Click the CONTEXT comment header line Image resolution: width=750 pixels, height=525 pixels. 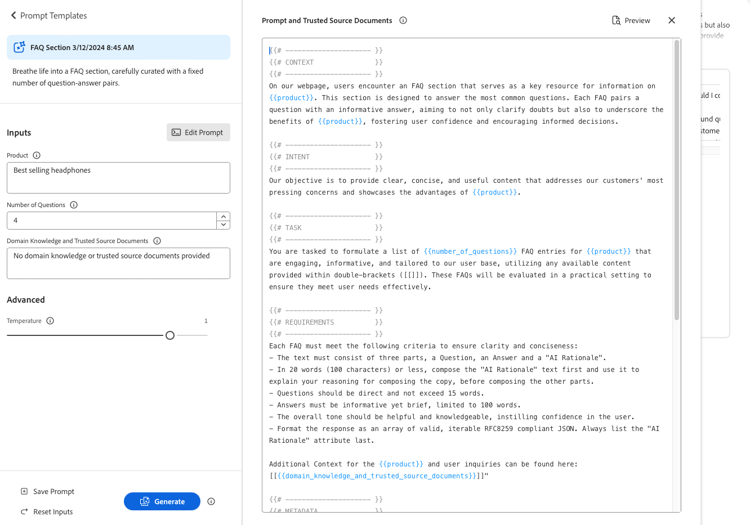coord(326,62)
